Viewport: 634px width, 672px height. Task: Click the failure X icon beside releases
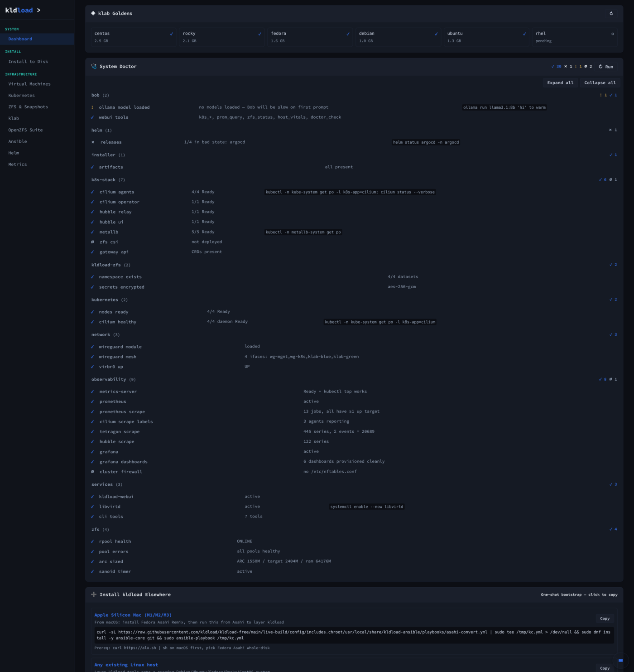point(93,142)
